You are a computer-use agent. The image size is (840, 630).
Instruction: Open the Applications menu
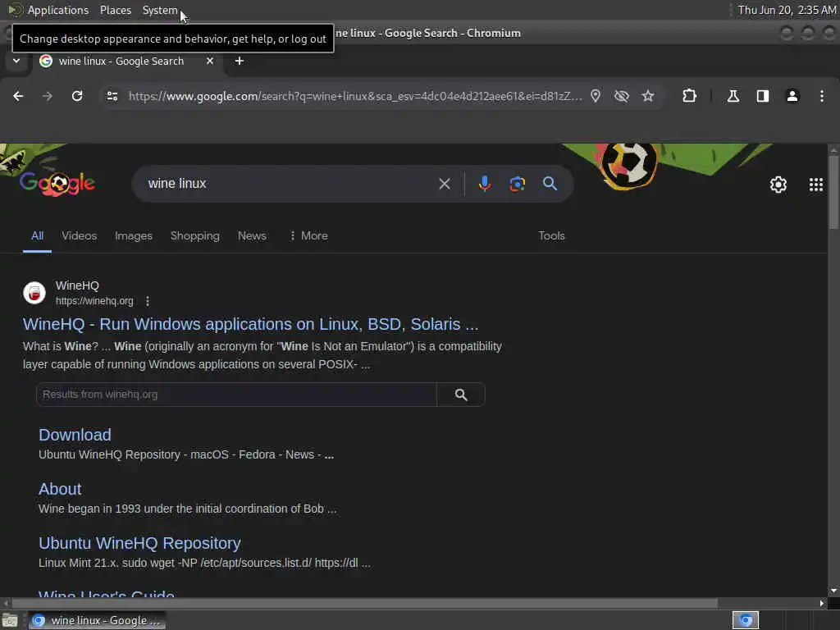pyautogui.click(x=58, y=10)
